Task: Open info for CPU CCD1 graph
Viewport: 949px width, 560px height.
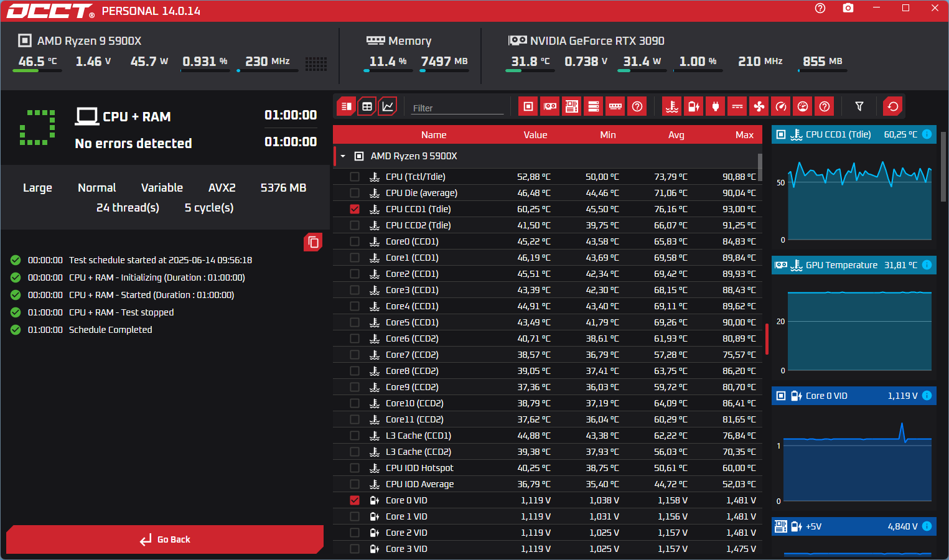Action: (x=927, y=134)
